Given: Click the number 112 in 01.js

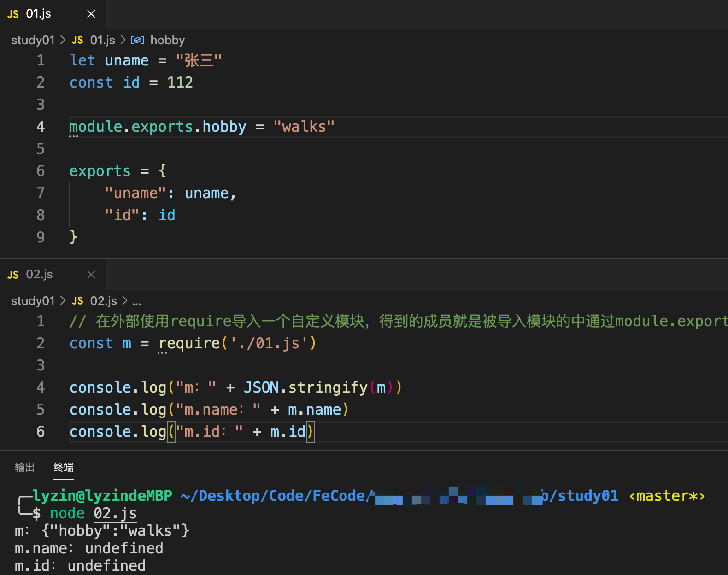Looking at the screenshot, I should click(180, 82).
